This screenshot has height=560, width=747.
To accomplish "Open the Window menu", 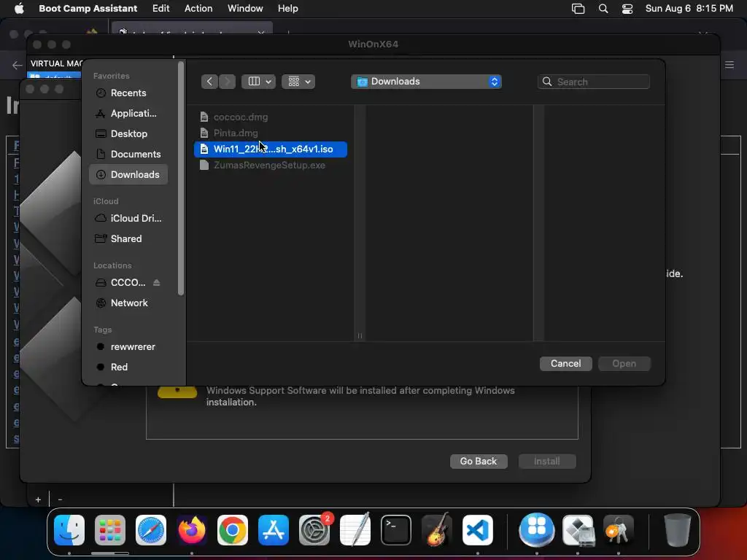I will pos(245,8).
